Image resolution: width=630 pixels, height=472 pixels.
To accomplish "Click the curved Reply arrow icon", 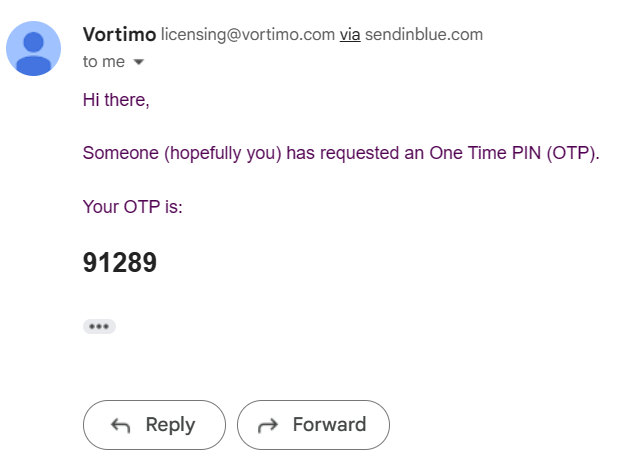I will point(121,425).
